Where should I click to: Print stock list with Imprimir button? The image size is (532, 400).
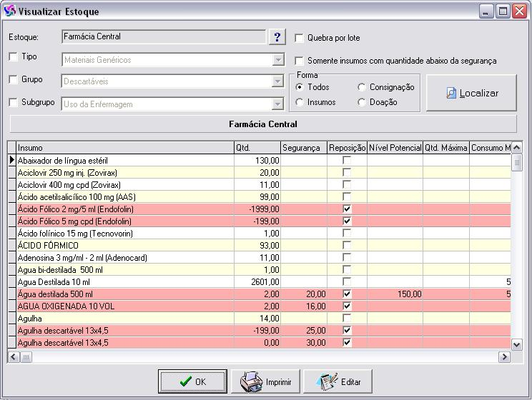tap(266, 381)
